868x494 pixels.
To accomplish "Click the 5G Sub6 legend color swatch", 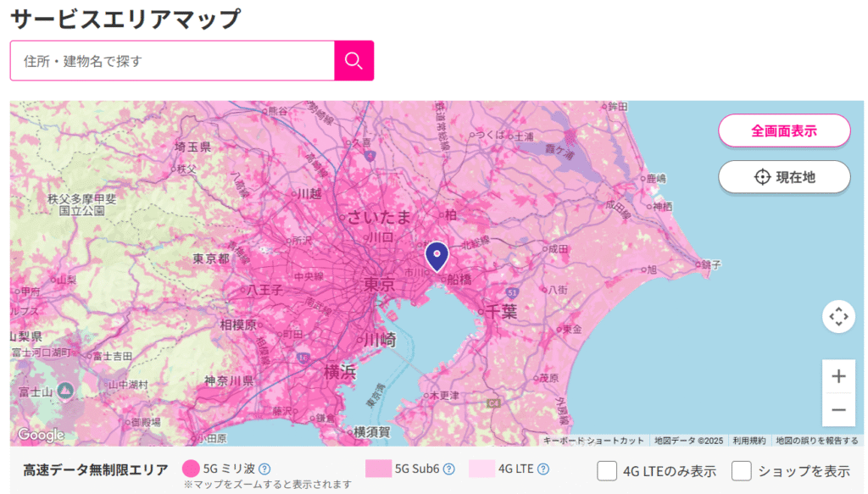I will [x=378, y=469].
